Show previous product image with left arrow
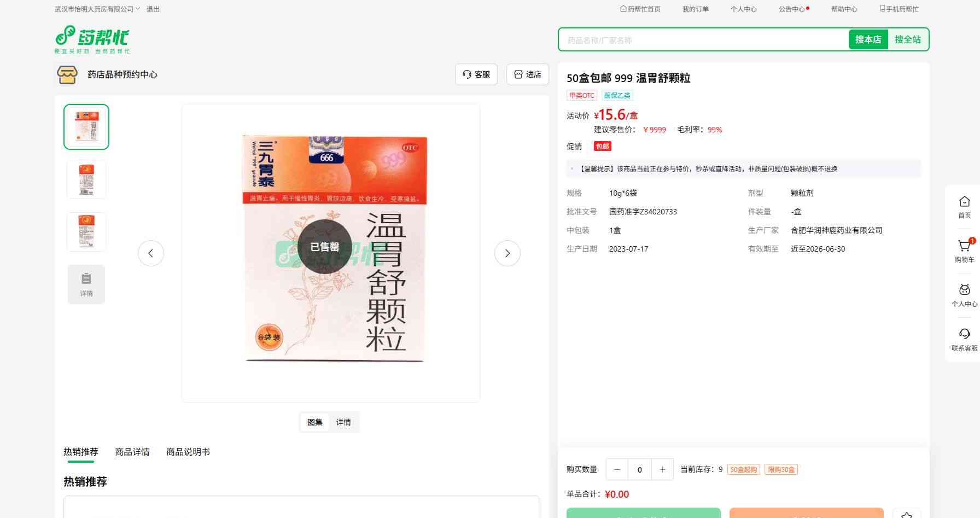The image size is (980, 518). (x=151, y=253)
